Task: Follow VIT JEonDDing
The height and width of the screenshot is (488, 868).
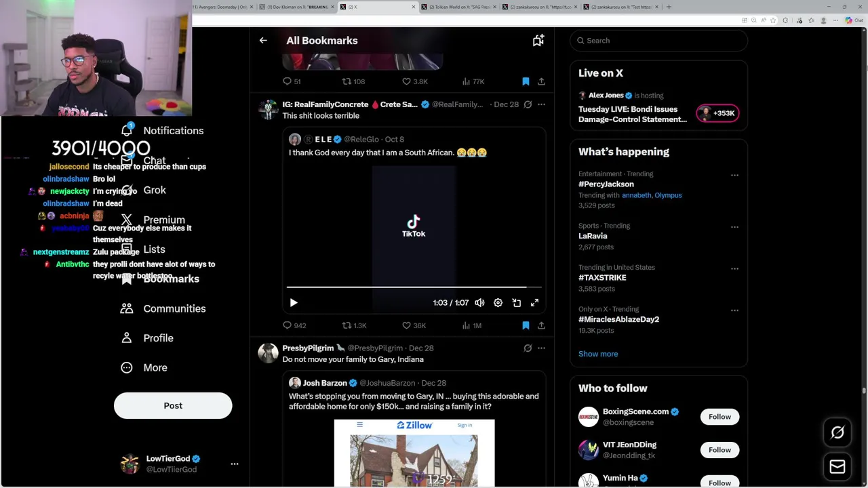Action: point(719,450)
